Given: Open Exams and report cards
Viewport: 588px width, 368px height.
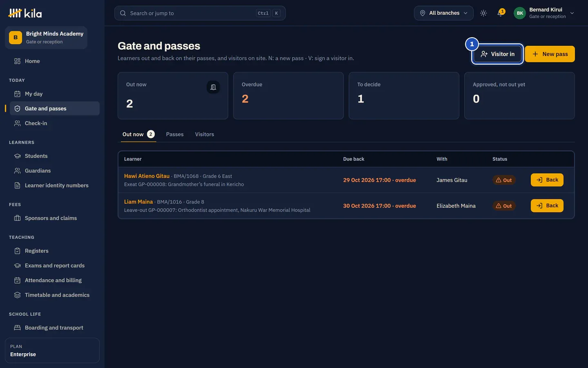Looking at the screenshot, I should [x=55, y=265].
